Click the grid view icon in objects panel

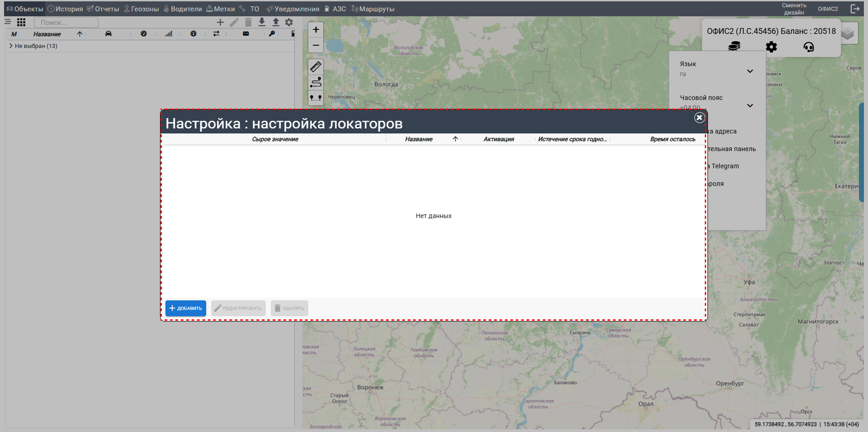coord(21,22)
